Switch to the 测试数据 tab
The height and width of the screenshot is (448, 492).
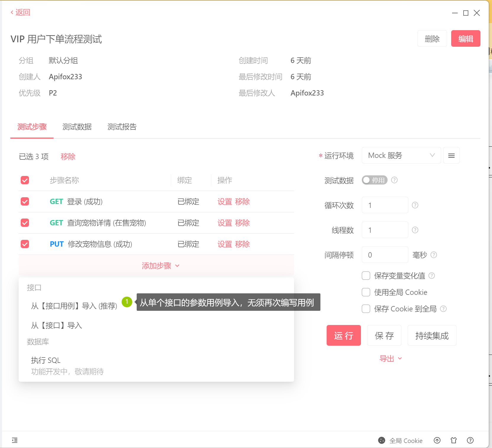[x=77, y=127]
